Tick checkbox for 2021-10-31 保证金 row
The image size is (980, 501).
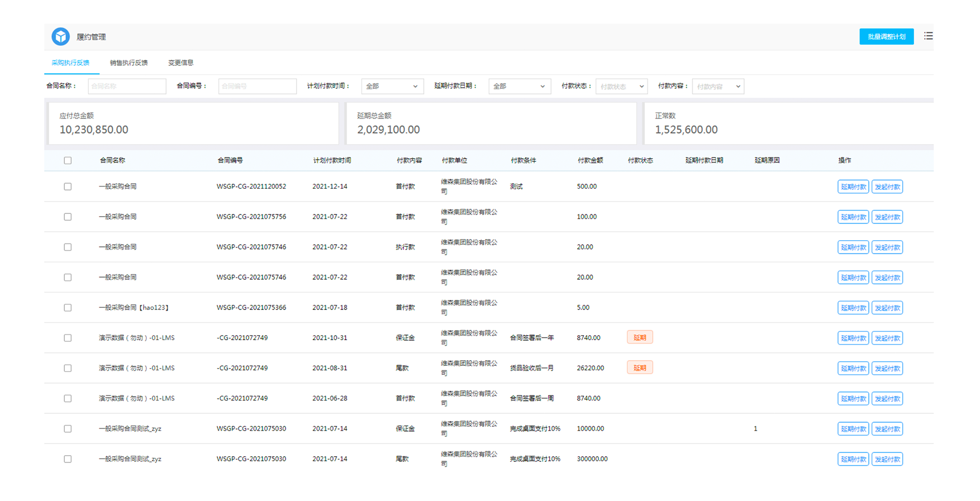coord(68,338)
